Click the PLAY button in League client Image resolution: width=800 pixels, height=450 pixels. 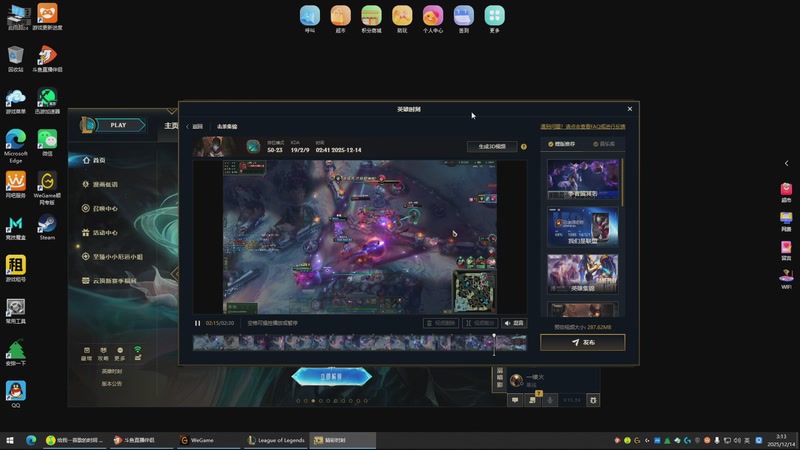coord(118,125)
